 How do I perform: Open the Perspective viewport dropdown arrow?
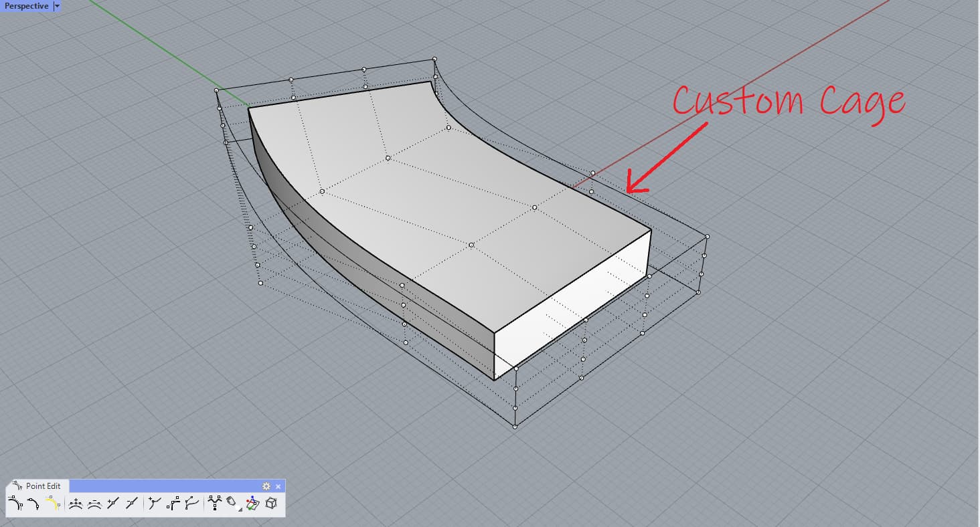click(57, 6)
